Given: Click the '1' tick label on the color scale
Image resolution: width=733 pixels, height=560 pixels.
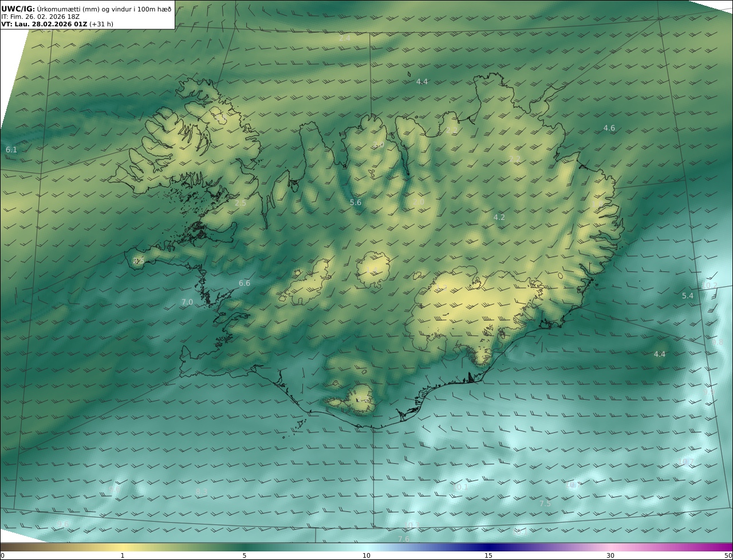Looking at the screenshot, I should [x=122, y=555].
